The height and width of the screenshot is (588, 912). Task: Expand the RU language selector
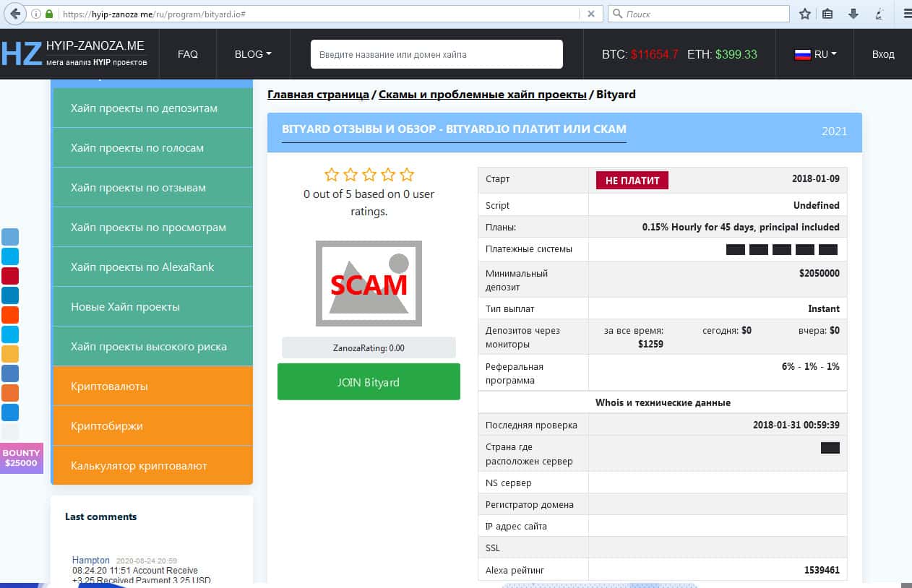[815, 54]
